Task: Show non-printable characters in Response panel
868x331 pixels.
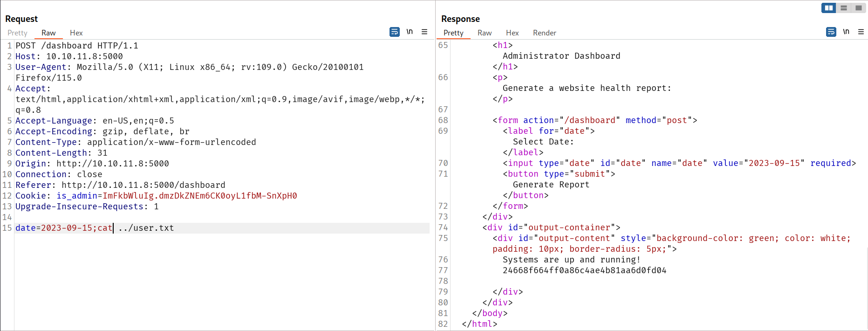Action: coord(846,32)
